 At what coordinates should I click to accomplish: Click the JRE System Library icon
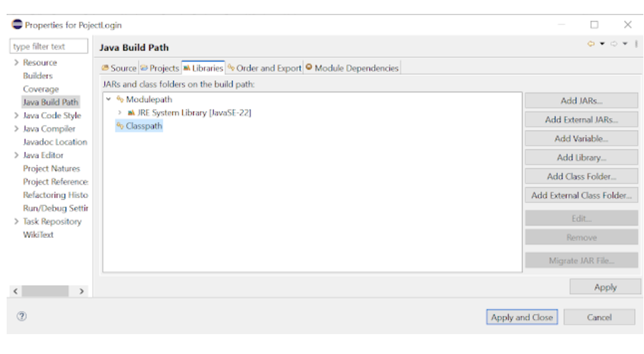point(131,113)
